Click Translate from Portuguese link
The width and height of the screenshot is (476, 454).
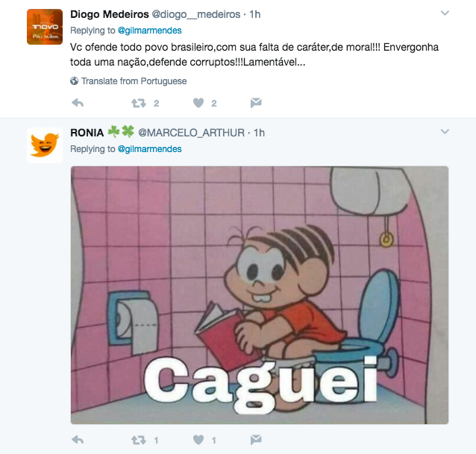click(x=134, y=81)
